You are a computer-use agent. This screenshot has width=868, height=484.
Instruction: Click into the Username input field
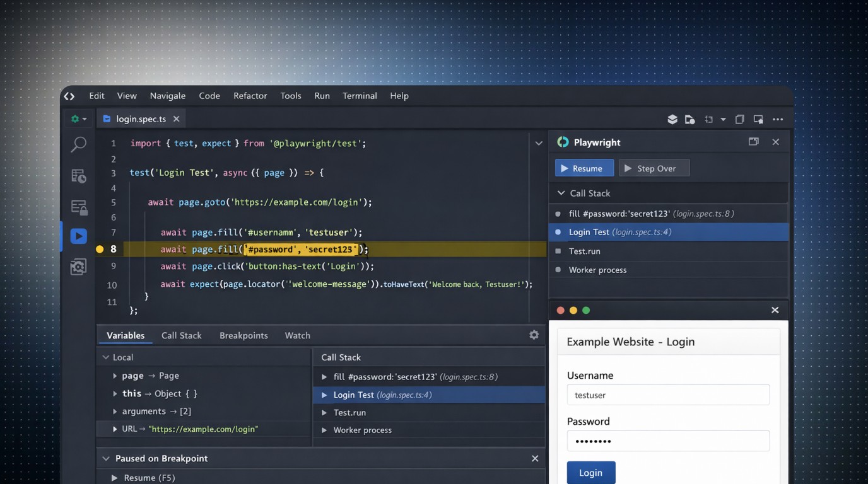coord(668,395)
